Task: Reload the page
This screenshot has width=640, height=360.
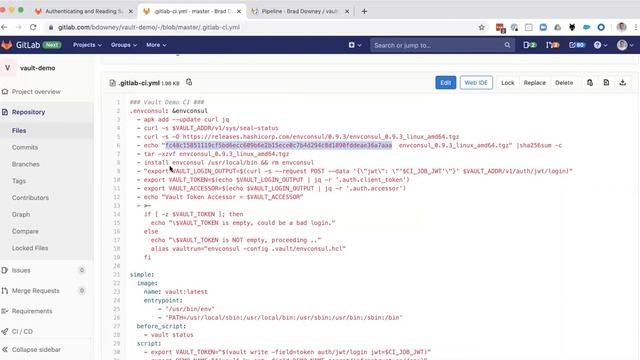Action: pyautogui.click(x=33, y=27)
